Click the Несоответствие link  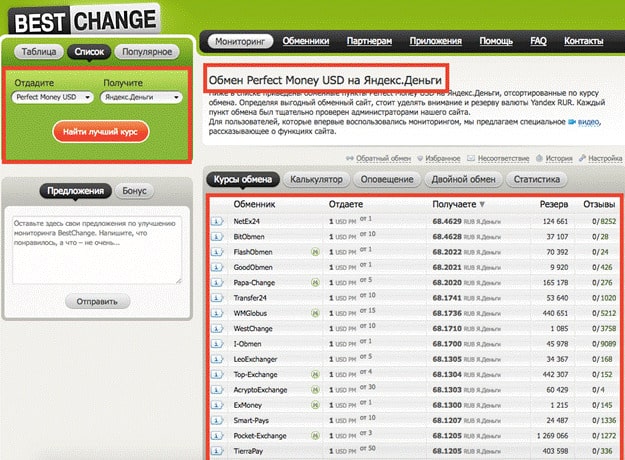click(503, 159)
